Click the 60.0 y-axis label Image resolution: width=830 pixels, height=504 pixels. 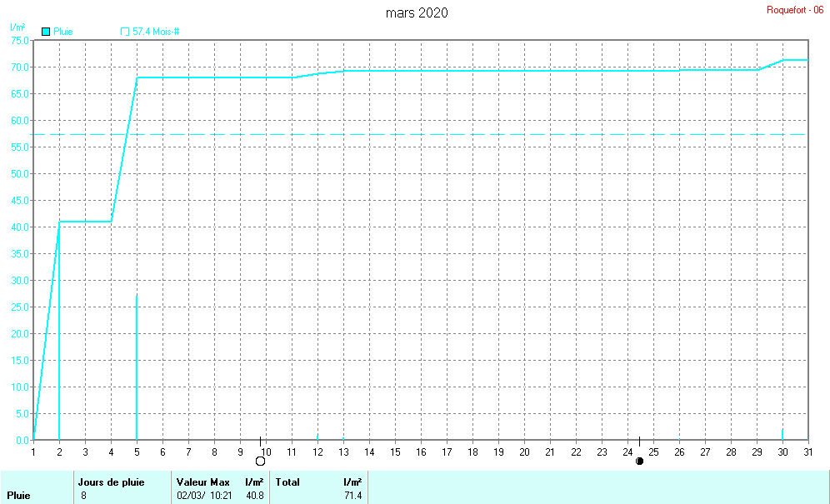[20, 120]
